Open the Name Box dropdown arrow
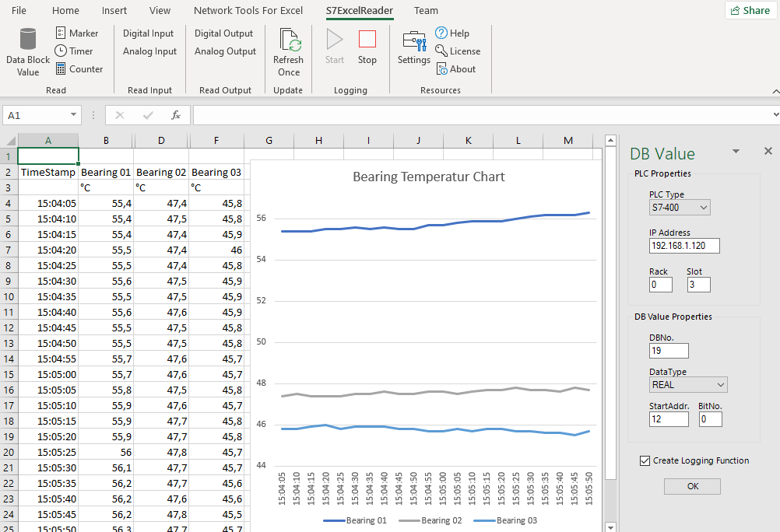780x532 pixels. (73, 115)
